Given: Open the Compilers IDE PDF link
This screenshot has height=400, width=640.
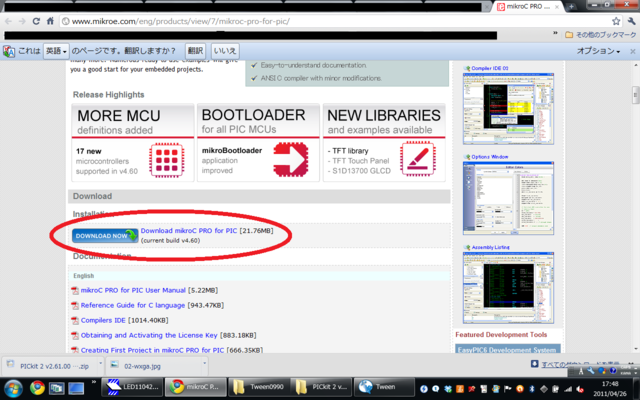Looking at the screenshot, I should 103,320.
